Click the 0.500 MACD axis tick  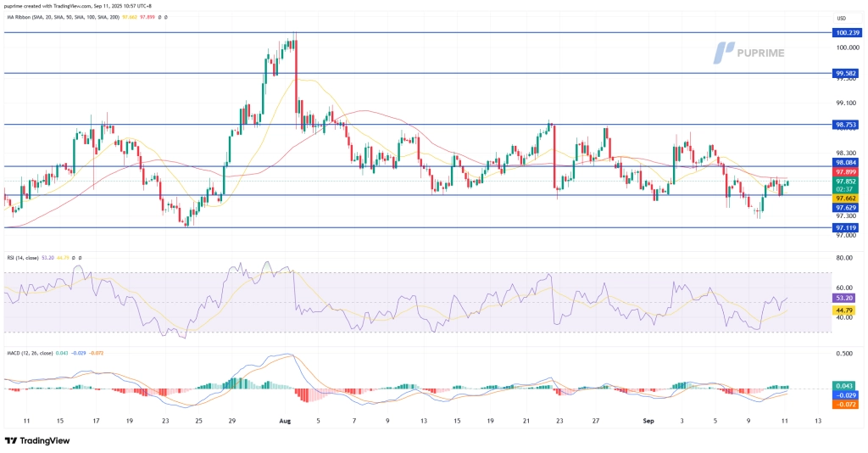[844, 353]
